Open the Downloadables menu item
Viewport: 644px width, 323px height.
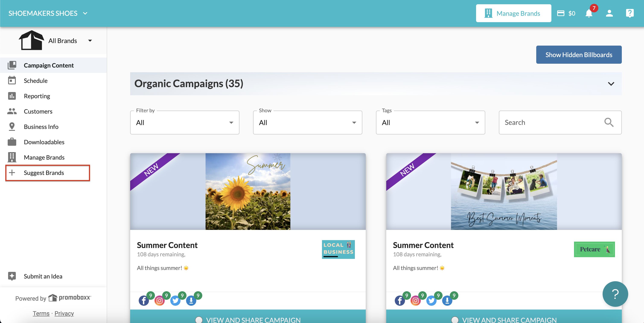53,142
